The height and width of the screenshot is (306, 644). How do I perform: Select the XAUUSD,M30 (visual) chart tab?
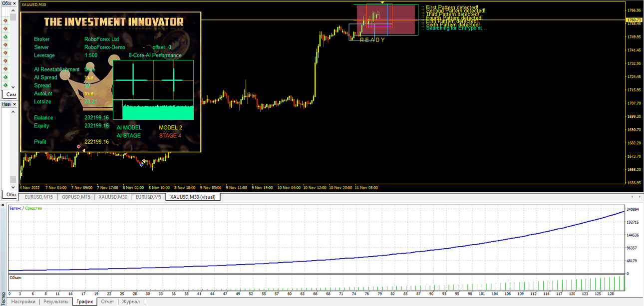(193, 197)
